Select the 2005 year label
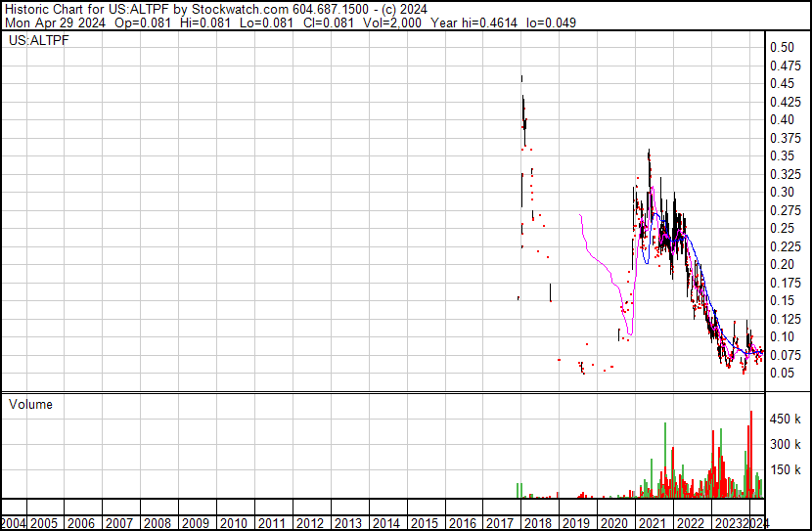812x531 pixels. pyautogui.click(x=44, y=523)
